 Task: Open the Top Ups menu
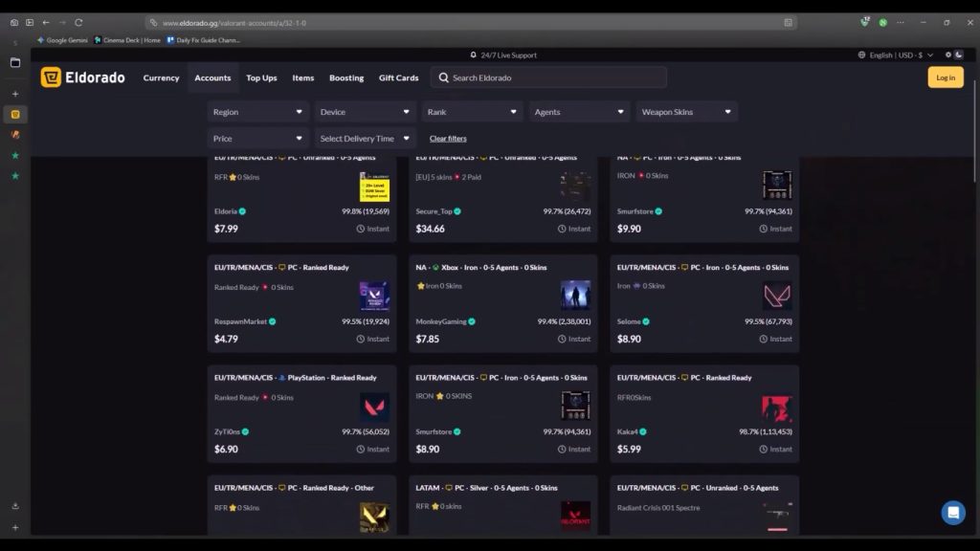(261, 78)
